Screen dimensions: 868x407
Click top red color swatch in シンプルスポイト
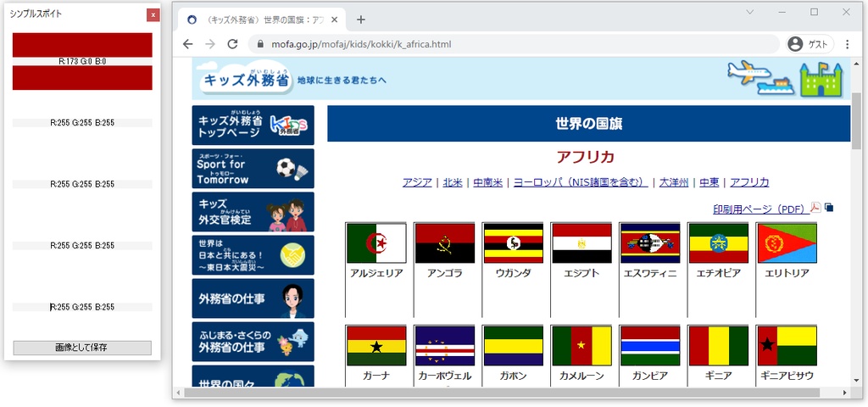pyautogui.click(x=82, y=45)
